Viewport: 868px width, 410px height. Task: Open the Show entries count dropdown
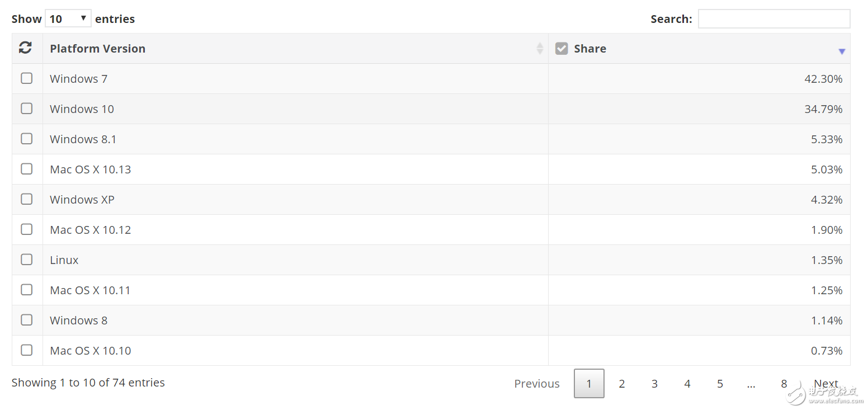click(68, 18)
